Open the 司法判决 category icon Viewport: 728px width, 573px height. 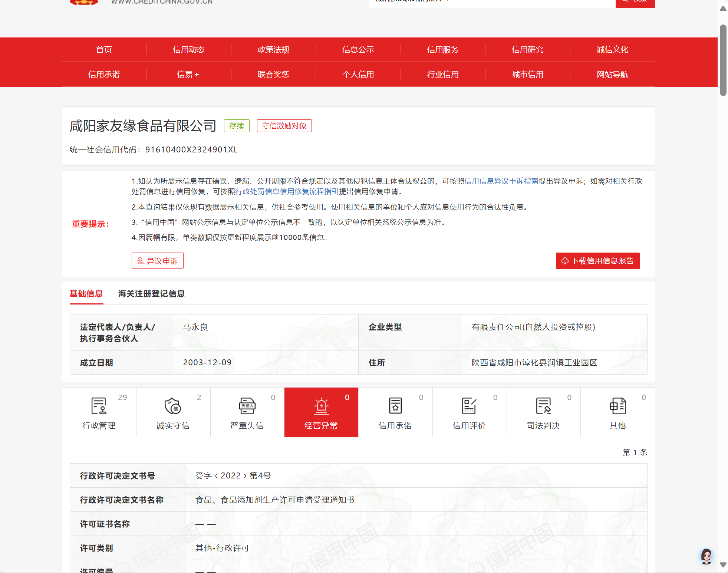coord(543,406)
